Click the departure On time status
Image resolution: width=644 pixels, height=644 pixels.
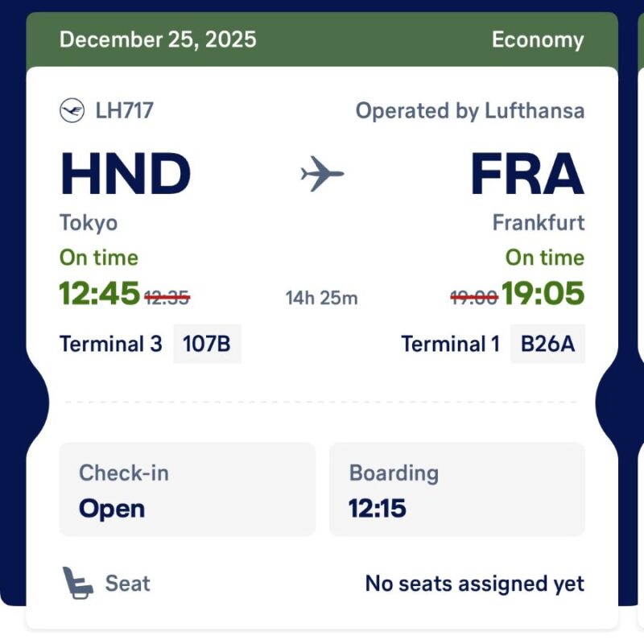pos(99,258)
